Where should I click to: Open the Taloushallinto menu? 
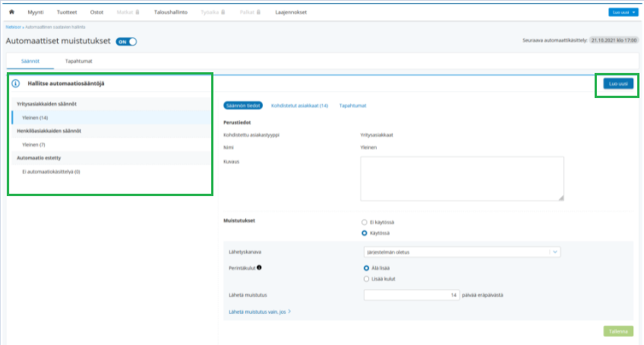click(x=171, y=12)
